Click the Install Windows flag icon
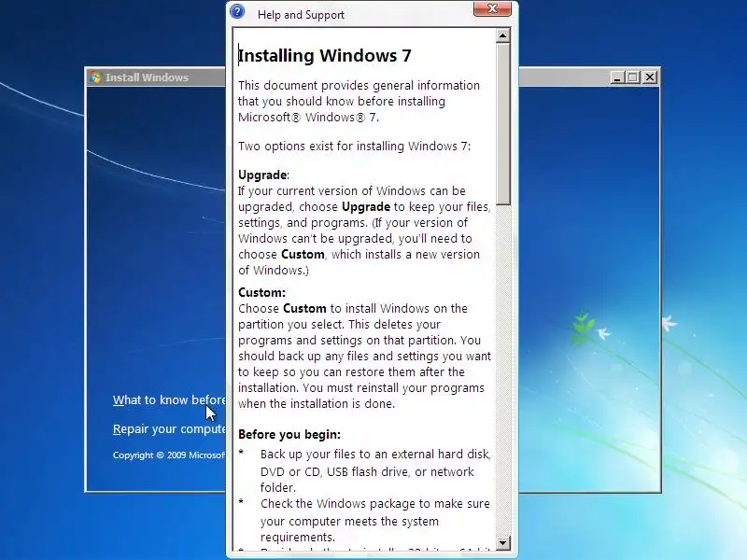 (x=96, y=77)
